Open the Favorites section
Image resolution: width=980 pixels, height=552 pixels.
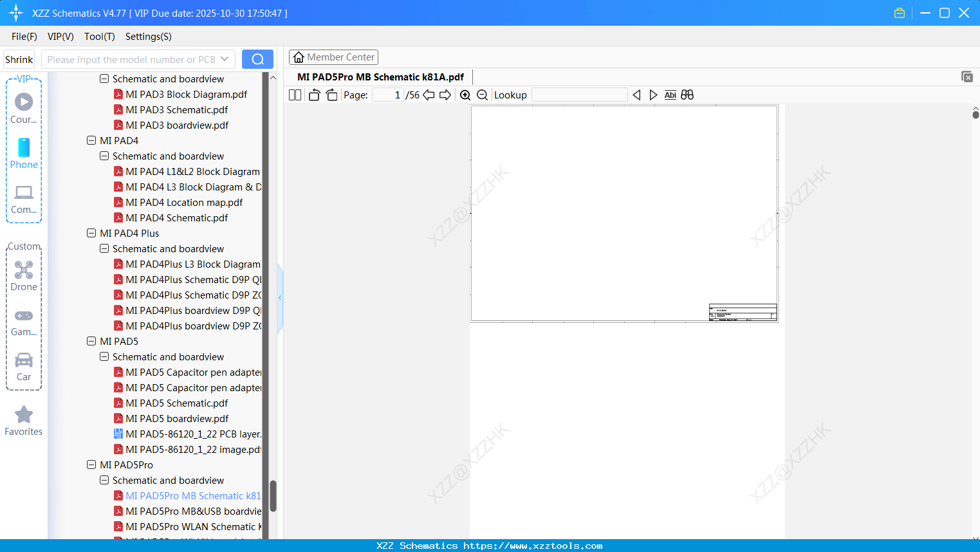[x=24, y=421]
